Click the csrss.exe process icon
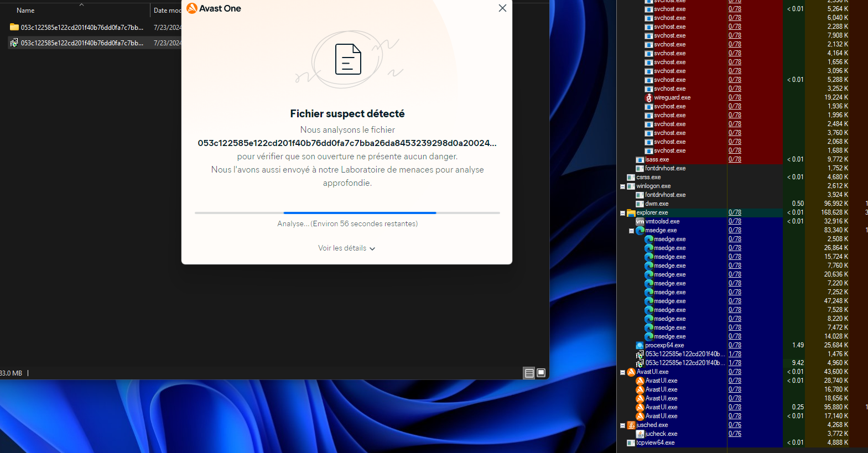 tap(631, 177)
